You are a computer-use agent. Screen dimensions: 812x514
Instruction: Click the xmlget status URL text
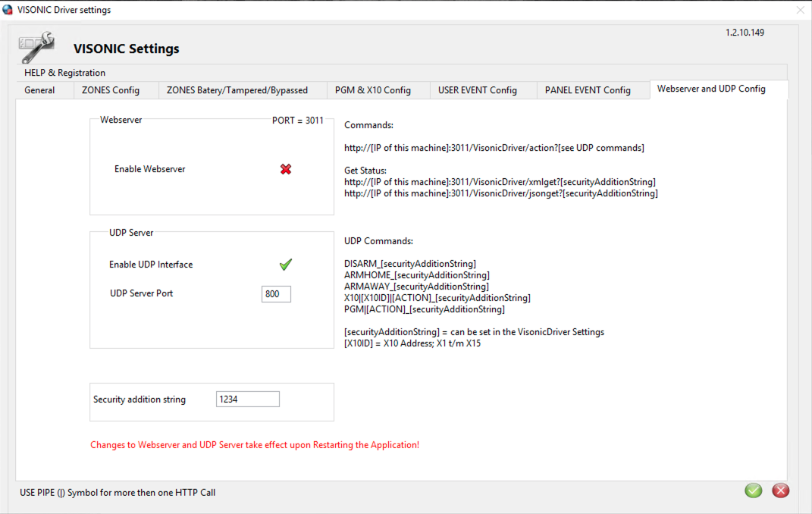500,182
